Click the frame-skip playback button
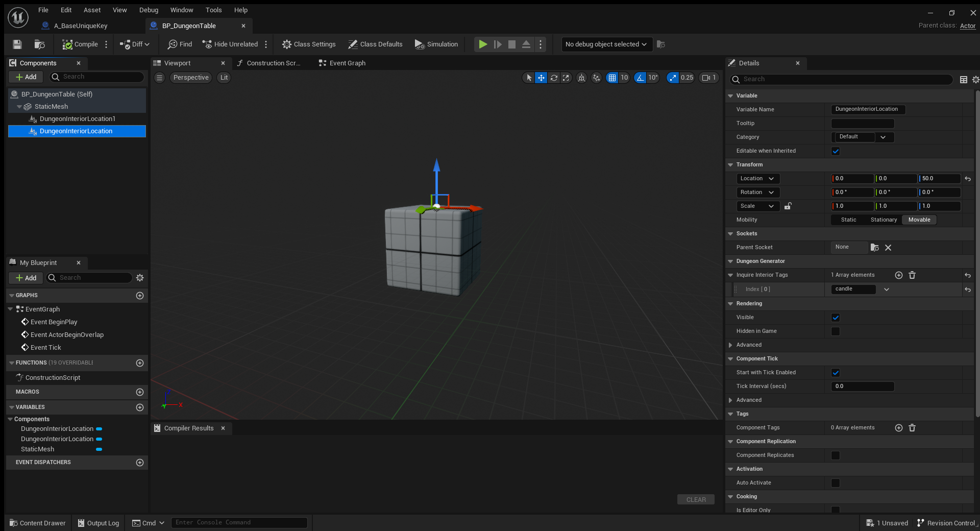The height and width of the screenshot is (531, 980). pos(498,44)
